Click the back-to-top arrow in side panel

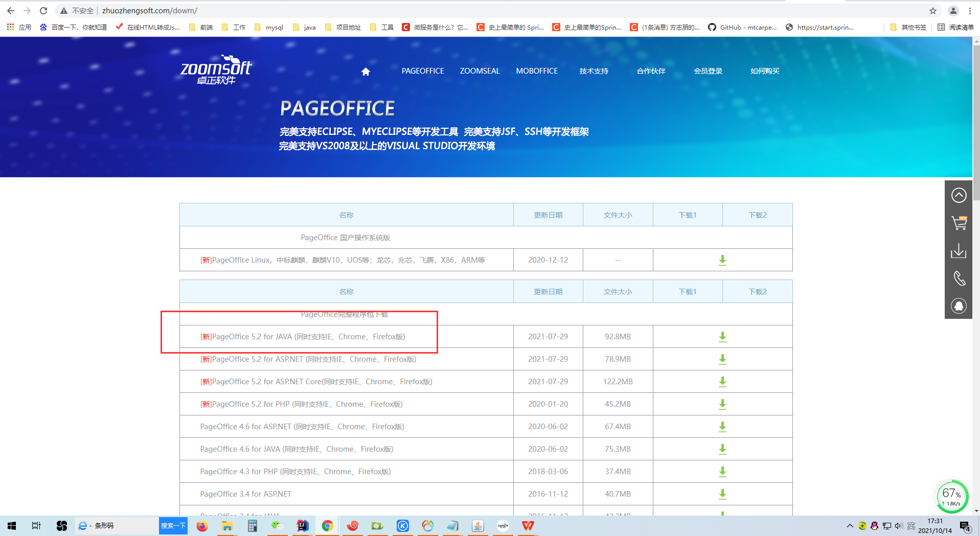point(959,195)
